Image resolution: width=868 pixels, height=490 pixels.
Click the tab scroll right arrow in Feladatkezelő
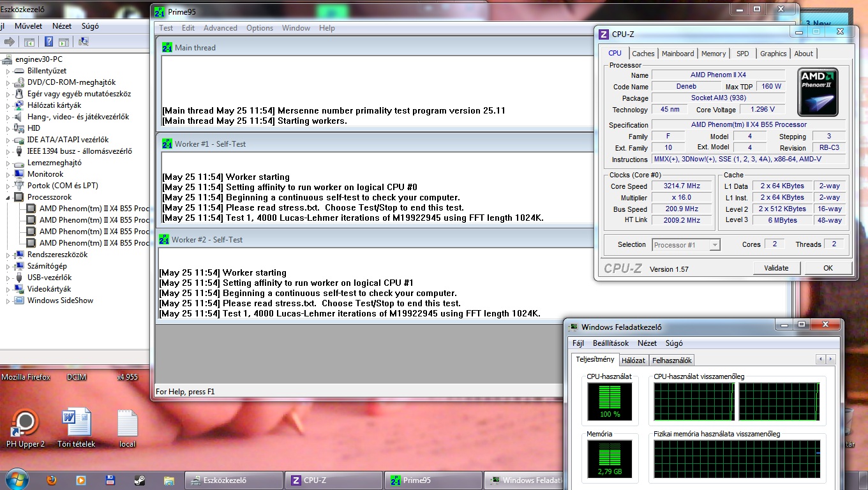830,360
